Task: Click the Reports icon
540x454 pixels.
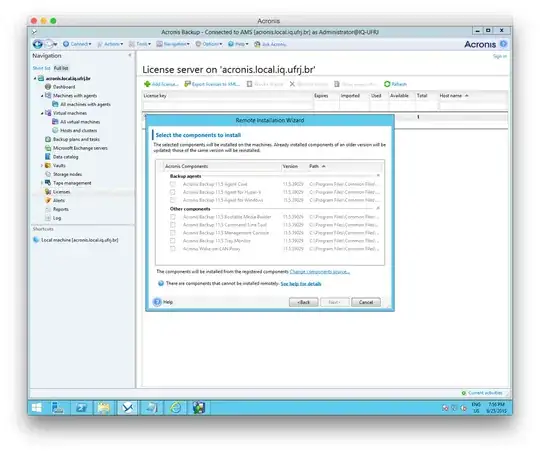Action: click(x=48, y=209)
